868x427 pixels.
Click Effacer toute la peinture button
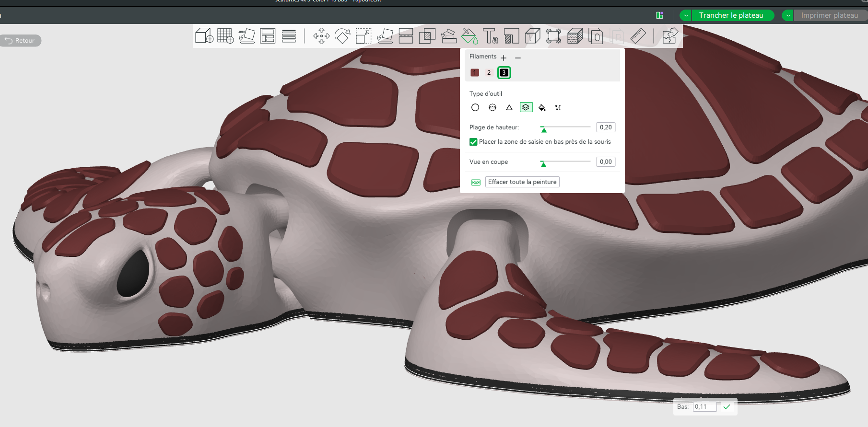tap(522, 182)
